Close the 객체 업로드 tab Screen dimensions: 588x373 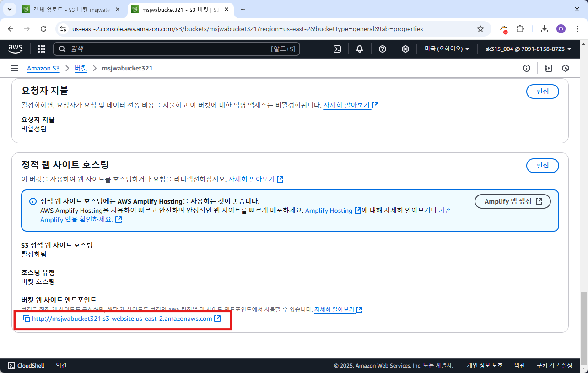click(118, 9)
